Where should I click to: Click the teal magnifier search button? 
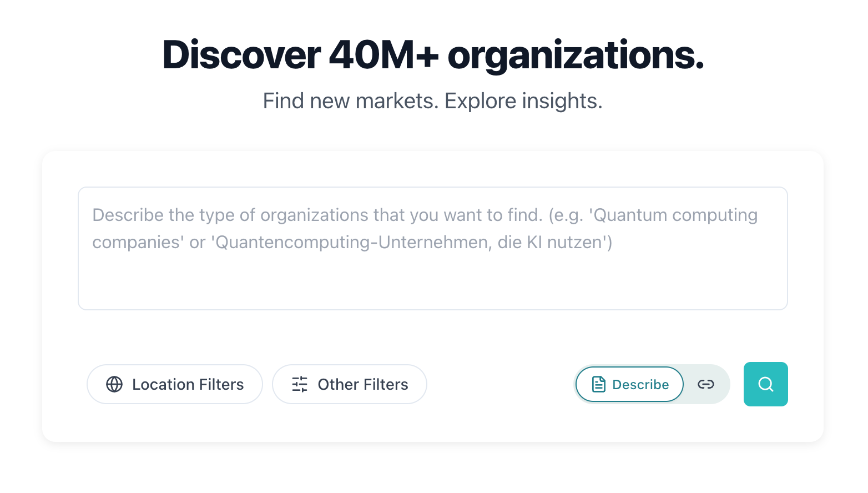coord(765,384)
